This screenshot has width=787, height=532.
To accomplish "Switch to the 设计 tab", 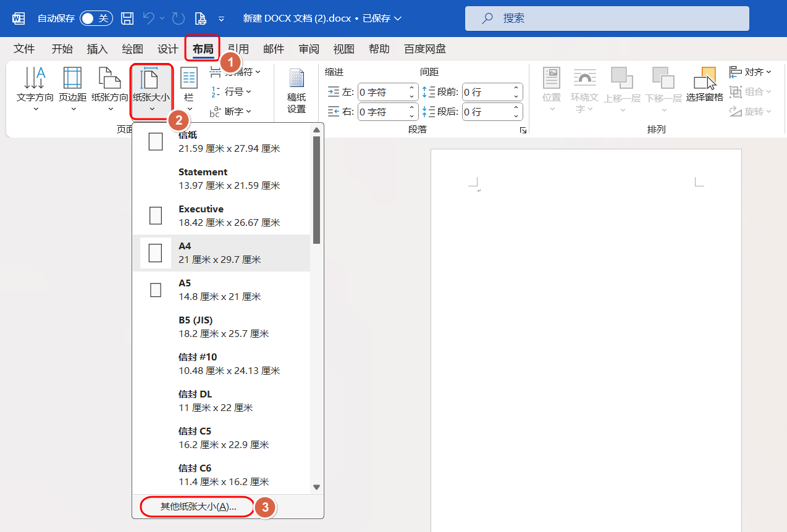I will (x=168, y=49).
